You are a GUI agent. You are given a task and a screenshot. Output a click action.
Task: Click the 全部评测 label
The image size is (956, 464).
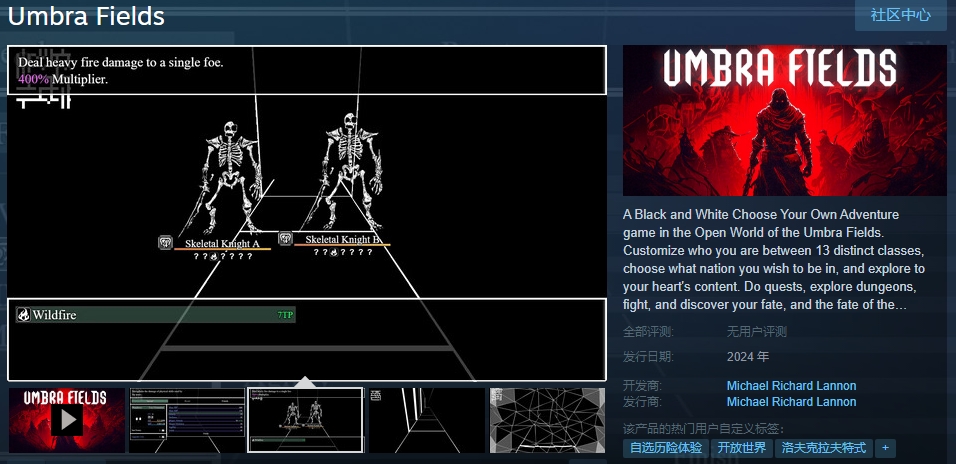648,332
